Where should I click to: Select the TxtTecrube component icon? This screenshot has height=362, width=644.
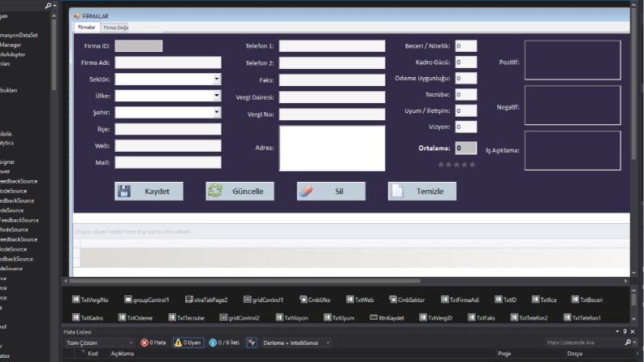tap(172, 317)
